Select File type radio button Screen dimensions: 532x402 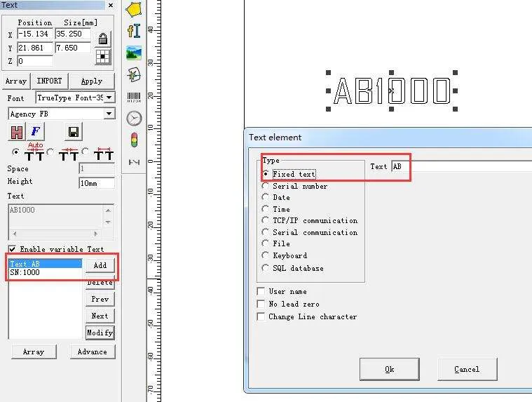(x=266, y=243)
